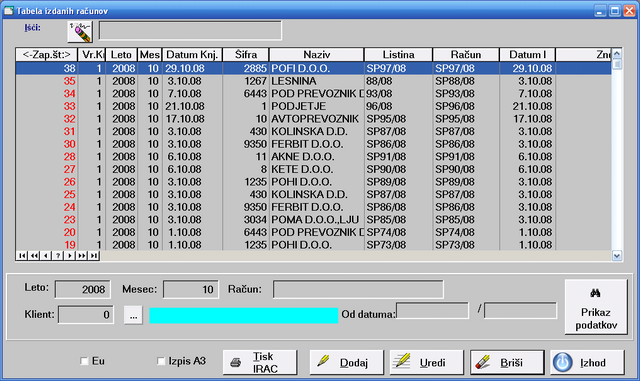640x381 pixels.
Task: Go to first record navigation arrow
Action: 22,256
